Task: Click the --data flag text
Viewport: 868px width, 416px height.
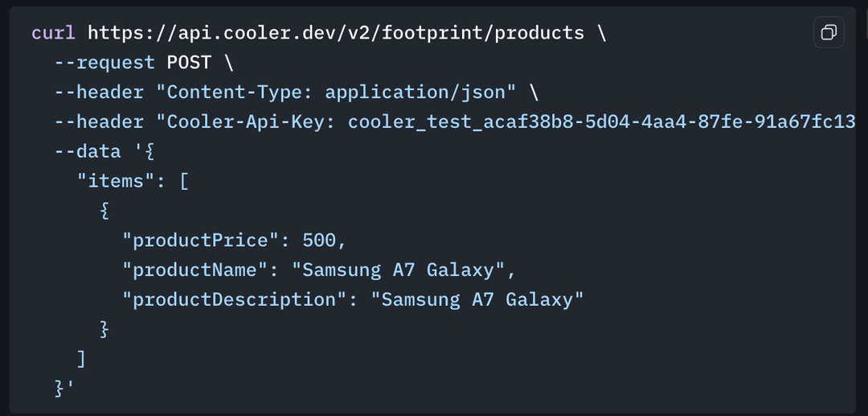Action: [x=87, y=151]
